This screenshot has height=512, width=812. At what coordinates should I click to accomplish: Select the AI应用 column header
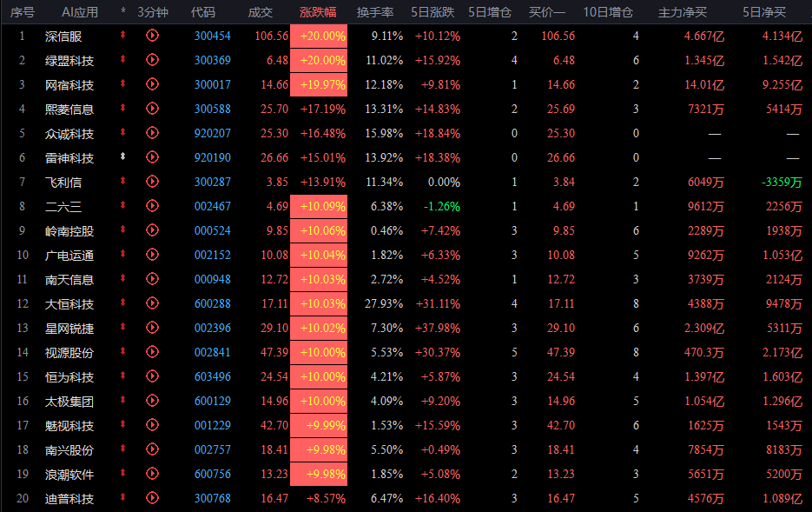click(x=80, y=12)
